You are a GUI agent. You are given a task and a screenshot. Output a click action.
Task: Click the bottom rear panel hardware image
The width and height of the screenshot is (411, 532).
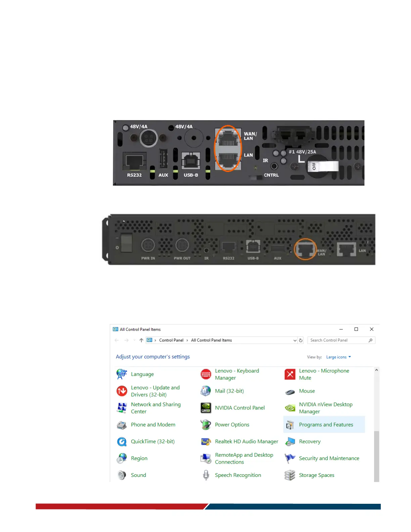239,239
